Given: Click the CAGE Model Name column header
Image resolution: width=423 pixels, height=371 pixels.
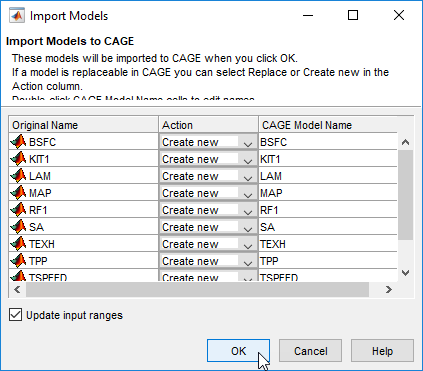Looking at the screenshot, I should (x=336, y=125).
